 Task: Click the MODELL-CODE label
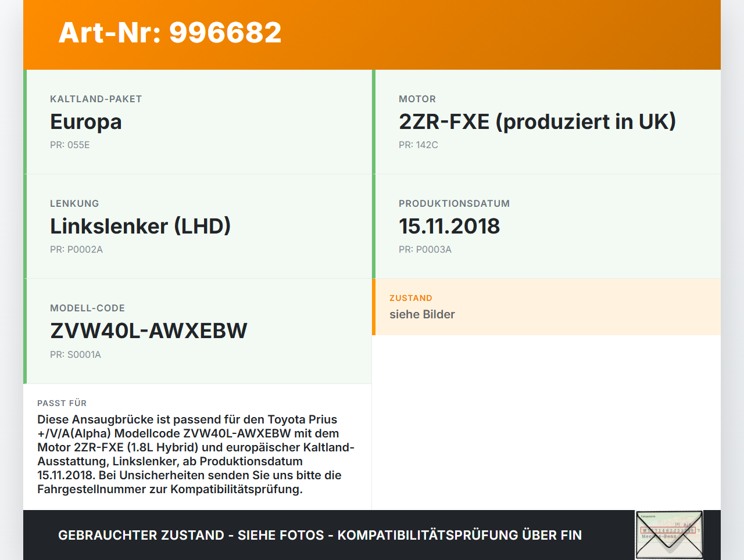click(x=87, y=308)
